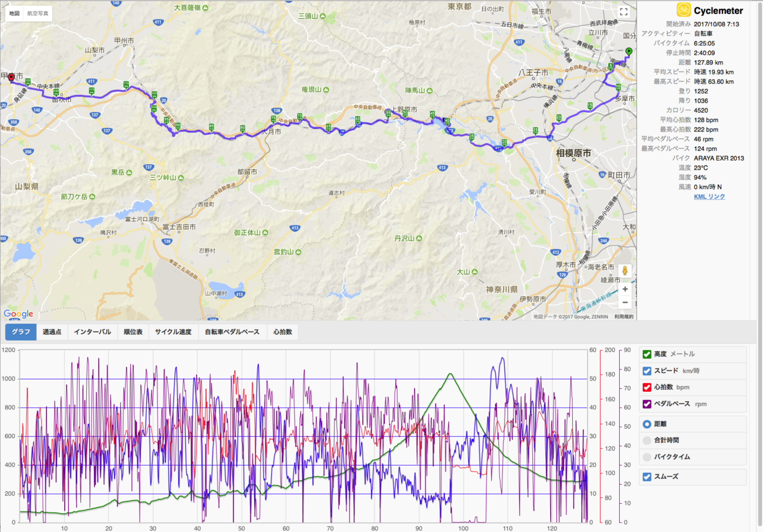763x532 pixels.
Task: Click the green elevation peak on graph
Action: click(450, 374)
